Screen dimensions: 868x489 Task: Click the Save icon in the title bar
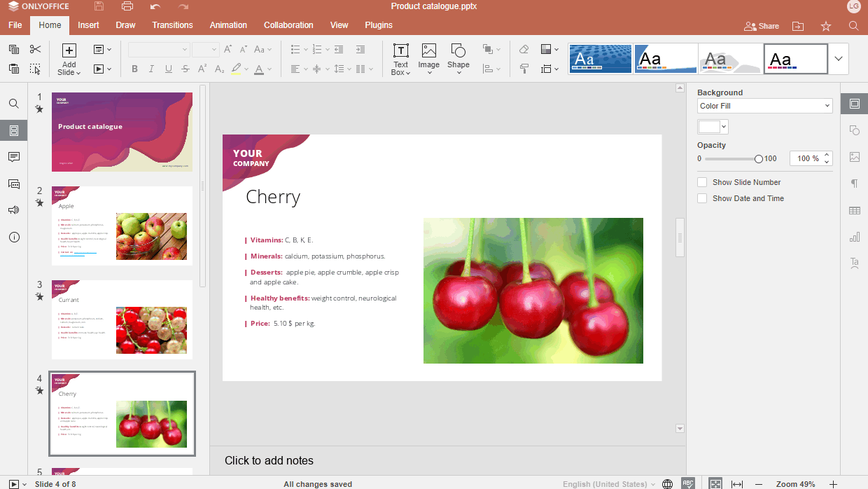click(99, 6)
